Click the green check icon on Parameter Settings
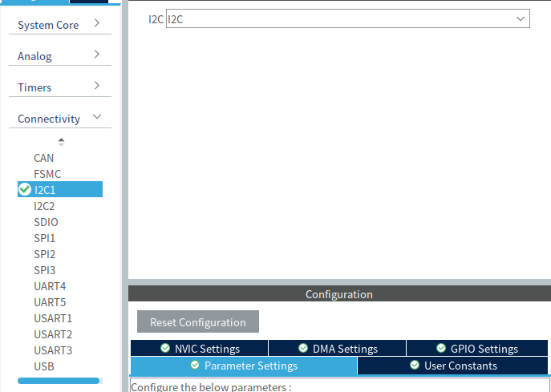 195,366
